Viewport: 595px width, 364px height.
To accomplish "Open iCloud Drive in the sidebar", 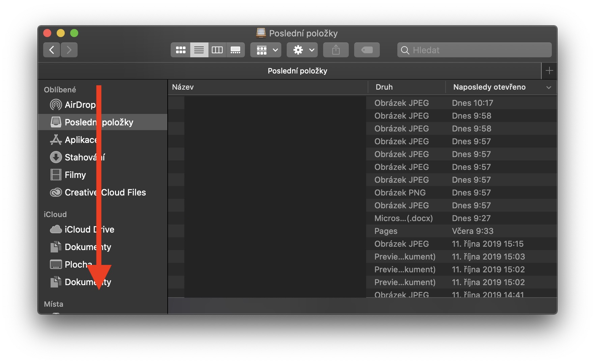I will [x=103, y=229].
